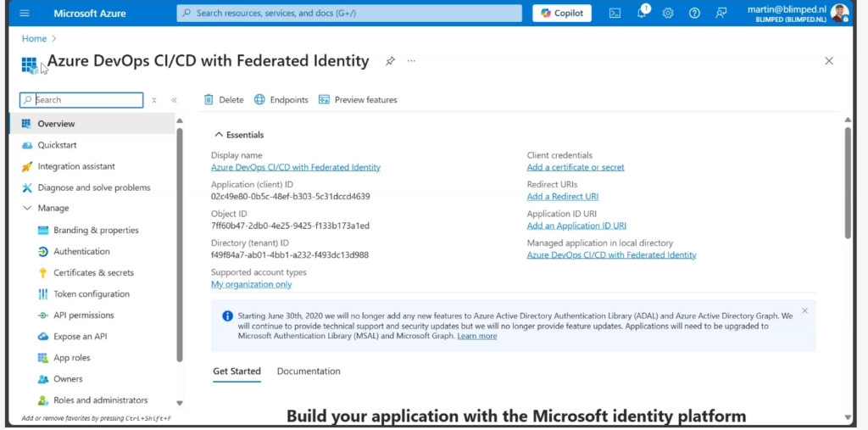
Task: Click the API permissions icon
Action: point(42,316)
